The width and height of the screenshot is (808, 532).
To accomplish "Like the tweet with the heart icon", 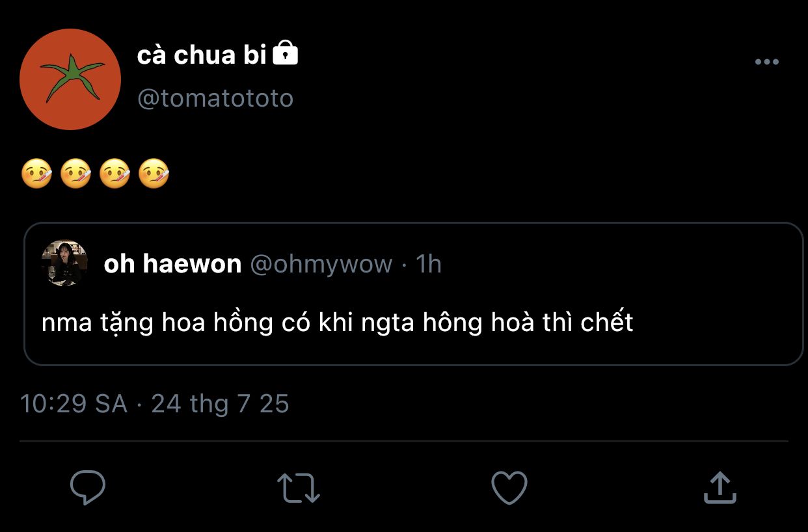I will point(509,487).
